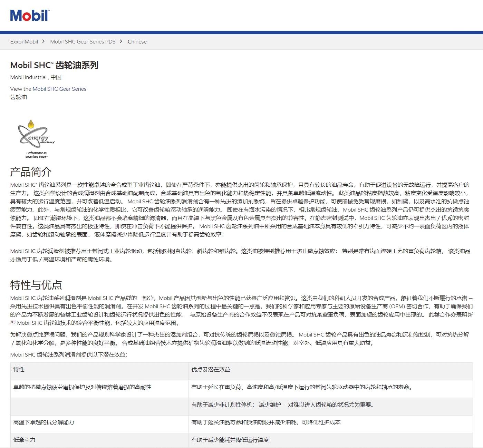Click the page title Mobil SHC 齿轮油系列

(55, 65)
